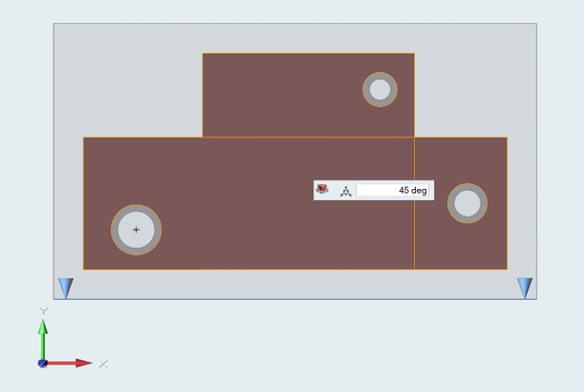Click the gray ring around the large hole

[x=114, y=230]
